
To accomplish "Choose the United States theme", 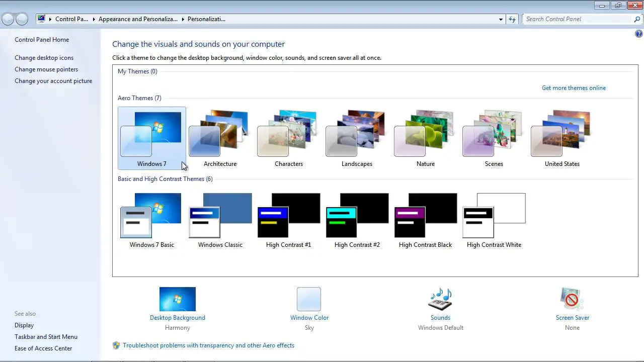I will [x=562, y=138].
